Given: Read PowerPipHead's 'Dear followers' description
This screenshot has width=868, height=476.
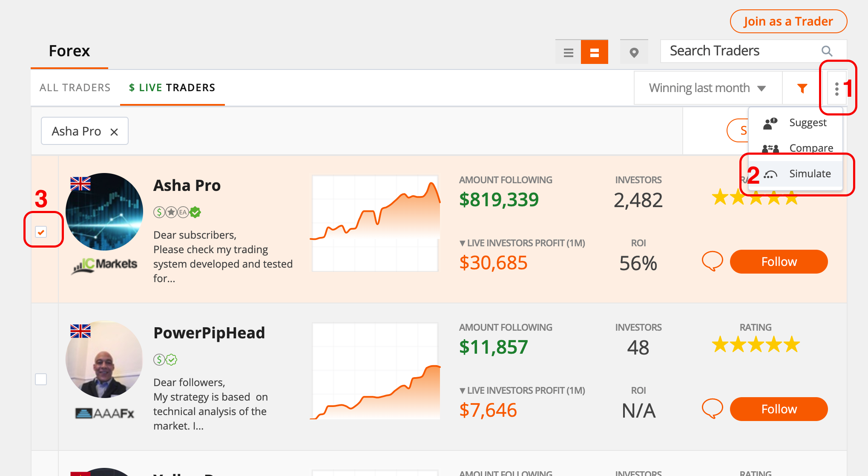Looking at the screenshot, I should point(211,404).
